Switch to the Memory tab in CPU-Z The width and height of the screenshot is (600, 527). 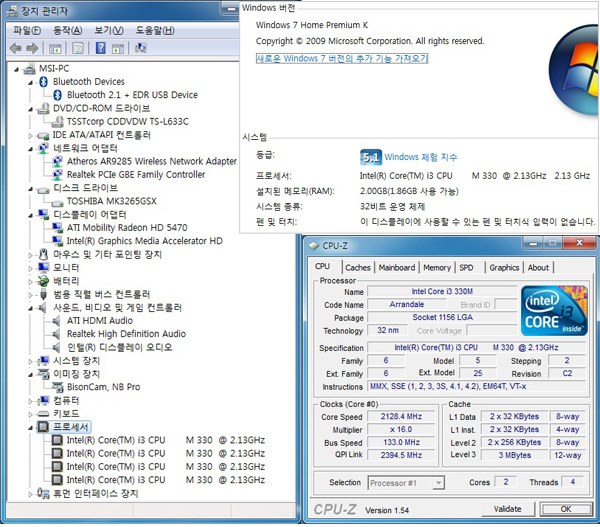click(437, 268)
